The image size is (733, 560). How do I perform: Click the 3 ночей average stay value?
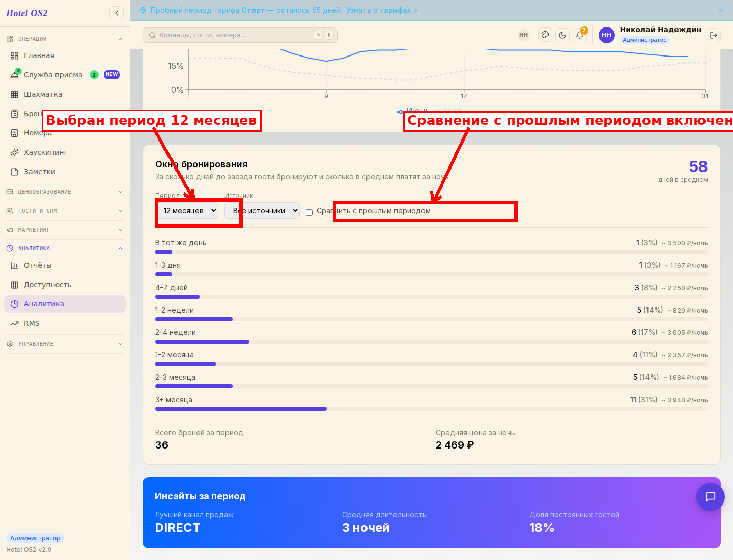click(x=365, y=528)
